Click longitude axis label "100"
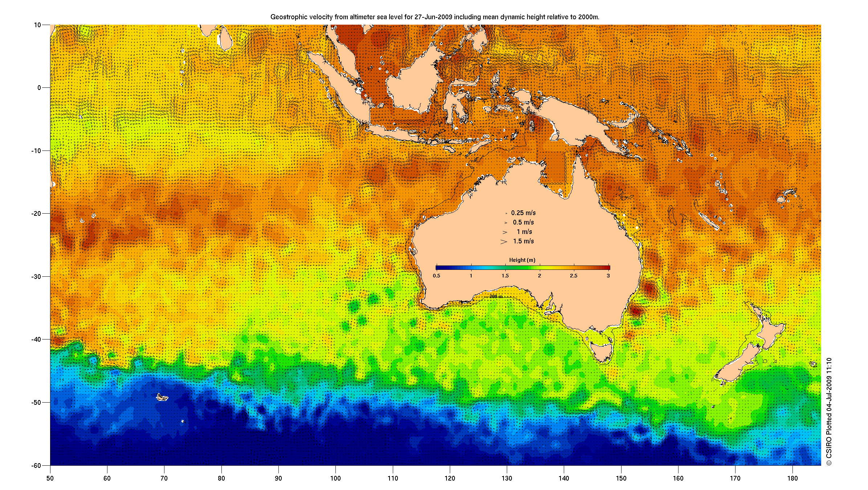 (x=335, y=478)
